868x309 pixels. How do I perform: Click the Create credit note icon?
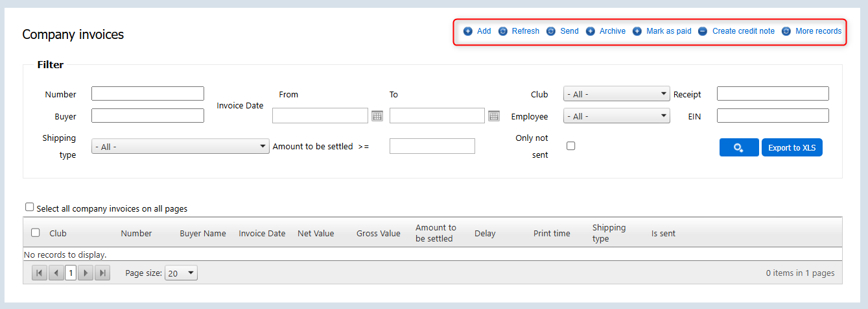(703, 31)
